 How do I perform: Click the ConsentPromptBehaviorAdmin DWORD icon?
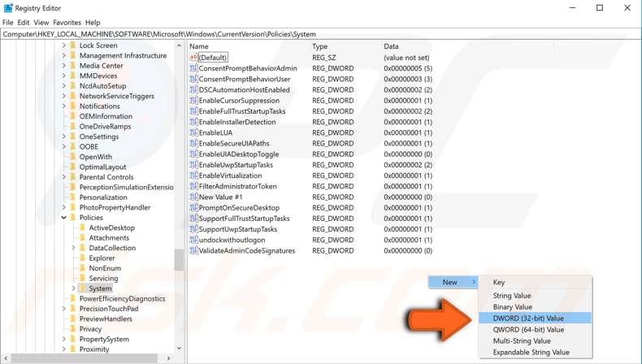[x=193, y=68]
